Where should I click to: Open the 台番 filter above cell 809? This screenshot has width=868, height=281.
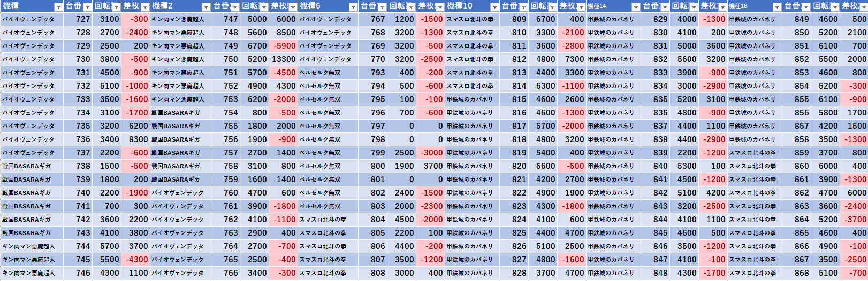[x=524, y=7]
